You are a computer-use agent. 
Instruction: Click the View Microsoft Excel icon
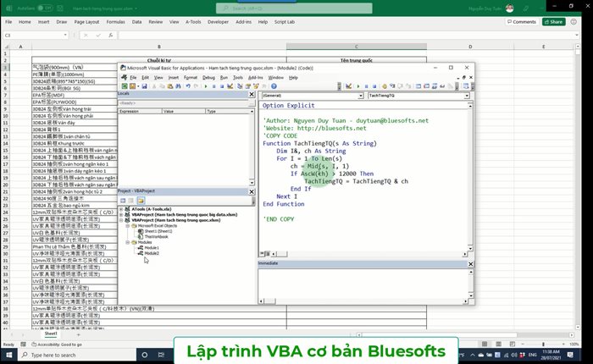click(x=123, y=85)
